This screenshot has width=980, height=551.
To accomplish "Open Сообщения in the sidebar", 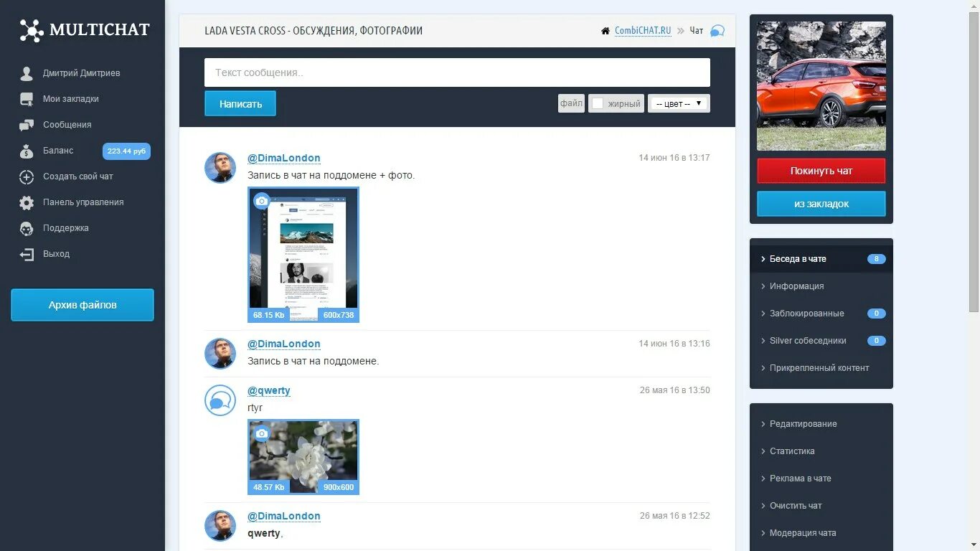I will point(67,125).
